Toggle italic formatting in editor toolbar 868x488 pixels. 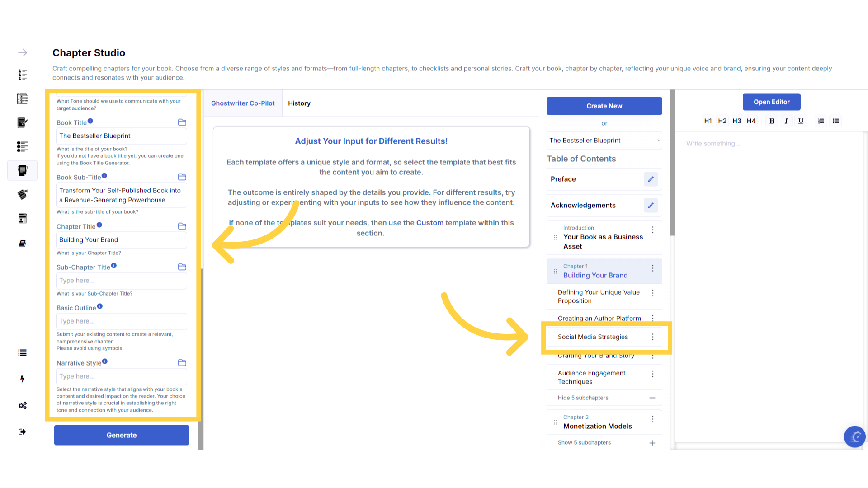(x=786, y=121)
